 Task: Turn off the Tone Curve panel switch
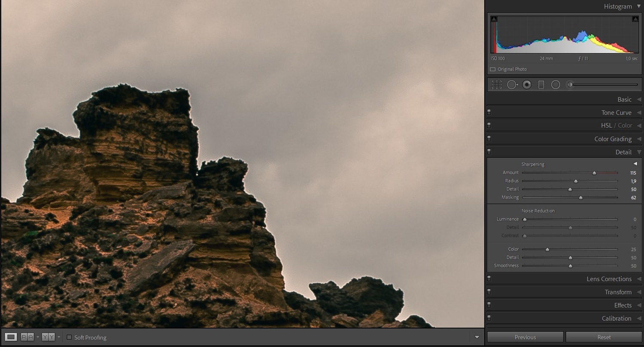pos(489,112)
